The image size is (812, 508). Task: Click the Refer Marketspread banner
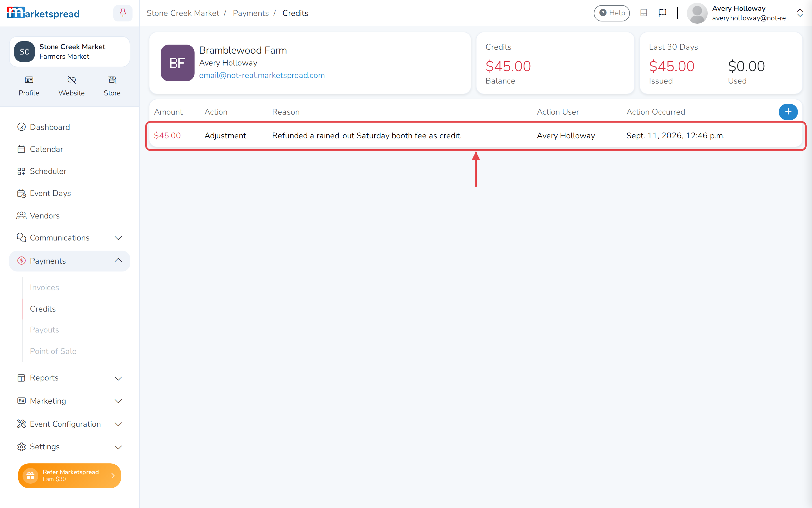(x=69, y=476)
